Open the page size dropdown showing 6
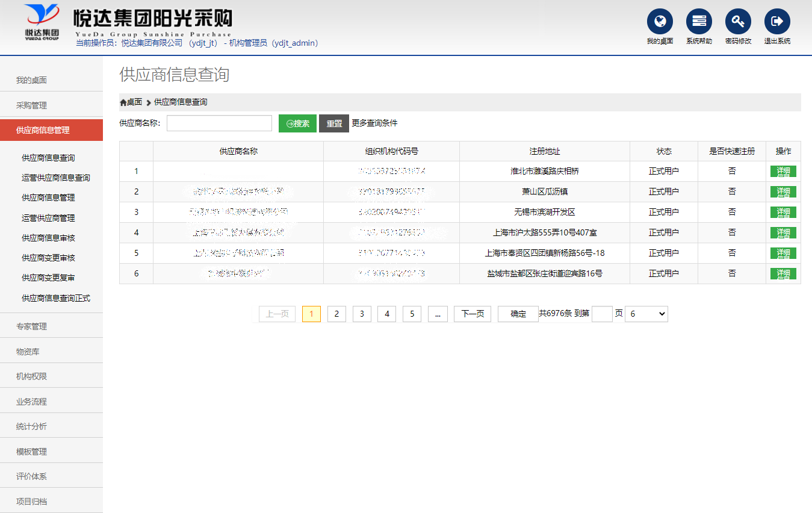Image resolution: width=812 pixels, height=513 pixels. point(646,314)
